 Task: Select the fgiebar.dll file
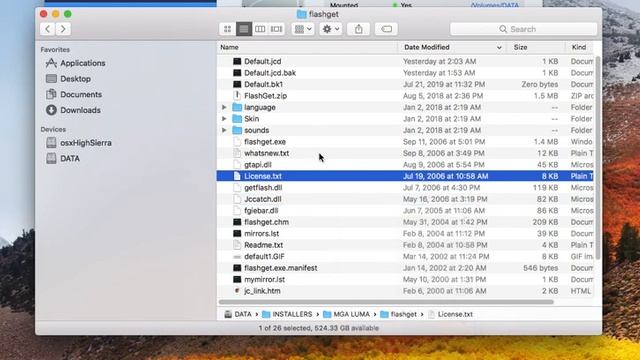click(261, 210)
